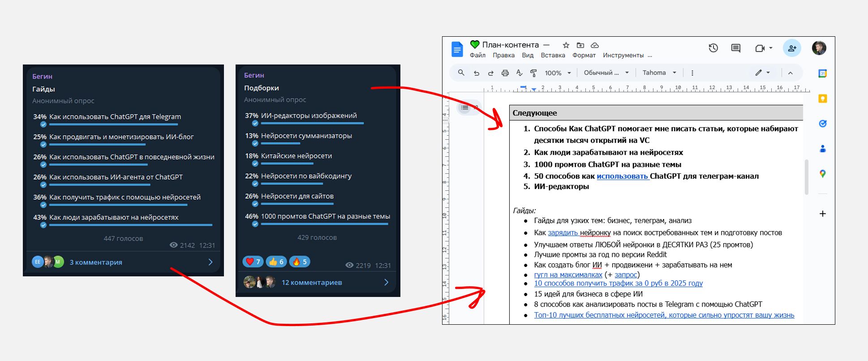The height and width of the screenshot is (361, 868).
Task: Open the zoom 100% dropdown
Action: pos(558,73)
